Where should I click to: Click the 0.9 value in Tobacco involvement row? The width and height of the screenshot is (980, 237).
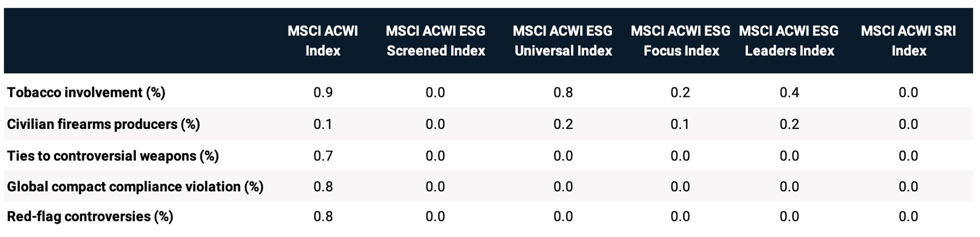coord(323,93)
